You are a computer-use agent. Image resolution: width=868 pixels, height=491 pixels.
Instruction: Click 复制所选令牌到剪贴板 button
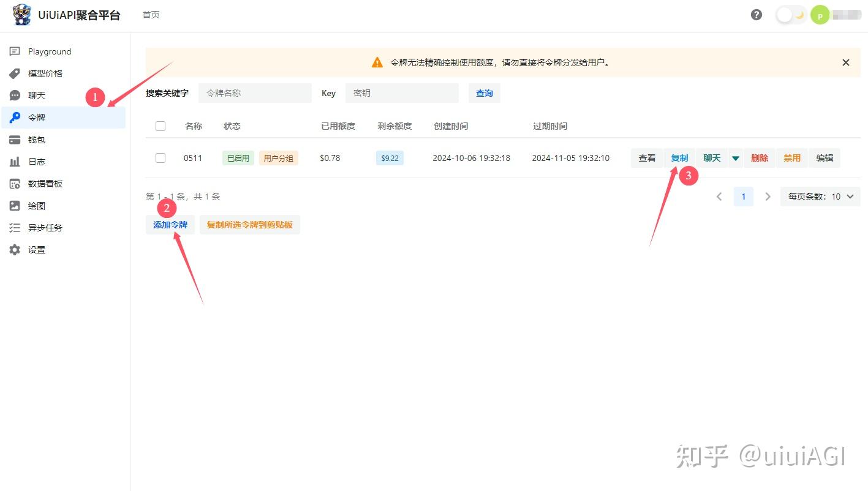pyautogui.click(x=250, y=225)
